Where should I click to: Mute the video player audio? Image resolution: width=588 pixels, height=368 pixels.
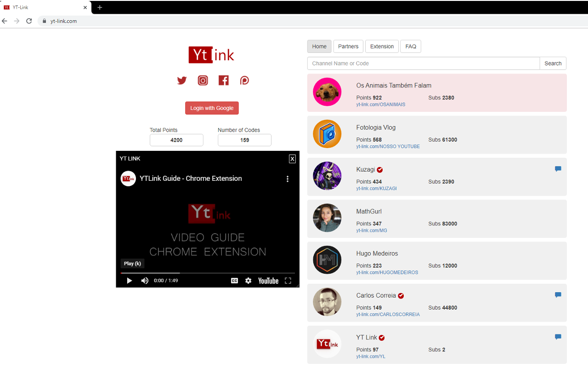coord(145,281)
